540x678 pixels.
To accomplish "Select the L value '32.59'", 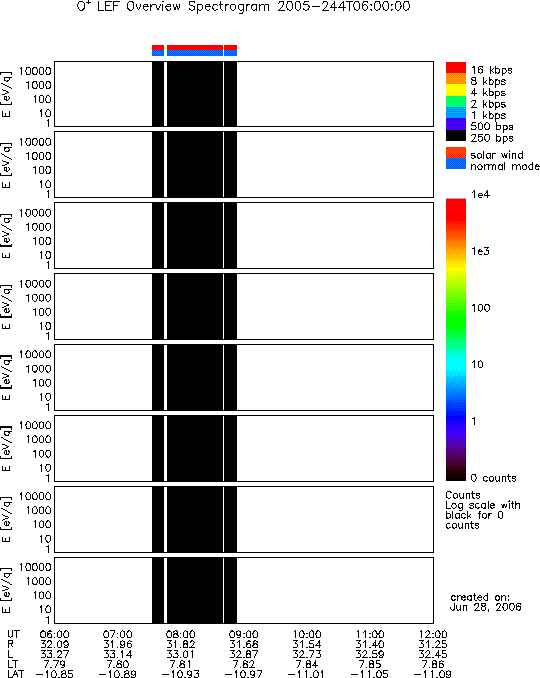I will click(370, 654).
